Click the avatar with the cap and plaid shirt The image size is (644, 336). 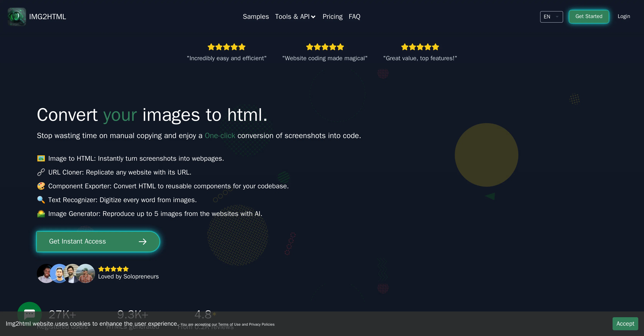point(85,273)
